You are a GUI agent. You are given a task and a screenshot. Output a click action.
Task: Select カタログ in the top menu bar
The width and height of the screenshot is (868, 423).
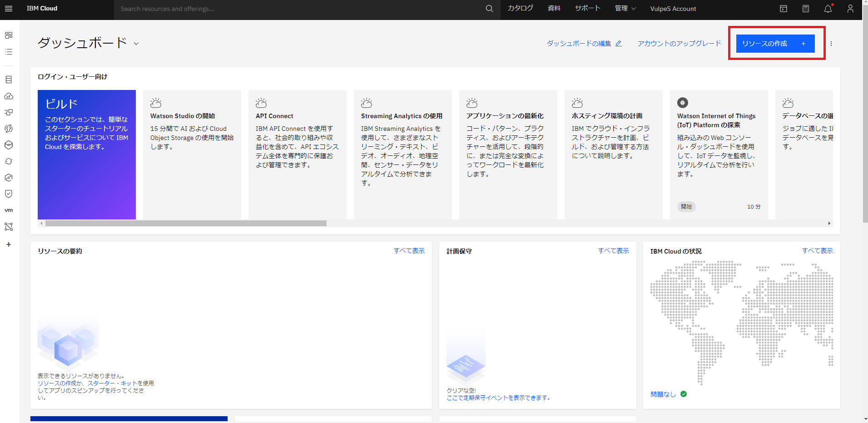coord(520,8)
